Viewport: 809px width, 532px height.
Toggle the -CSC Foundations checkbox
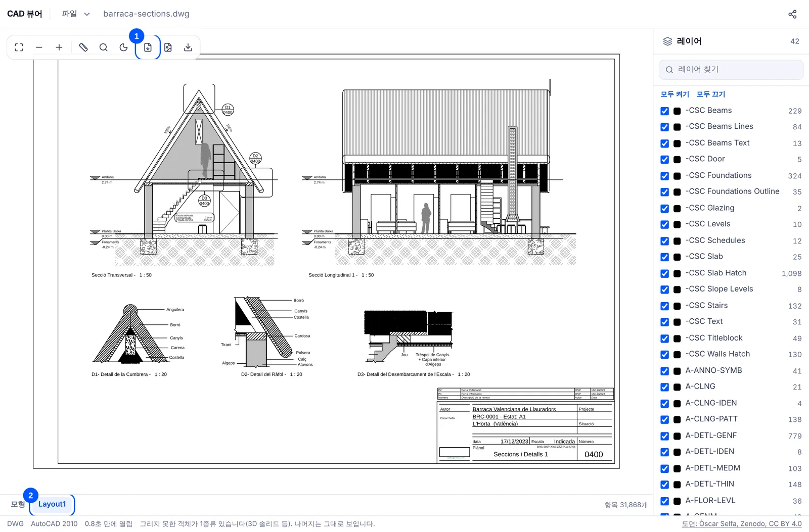[665, 176]
